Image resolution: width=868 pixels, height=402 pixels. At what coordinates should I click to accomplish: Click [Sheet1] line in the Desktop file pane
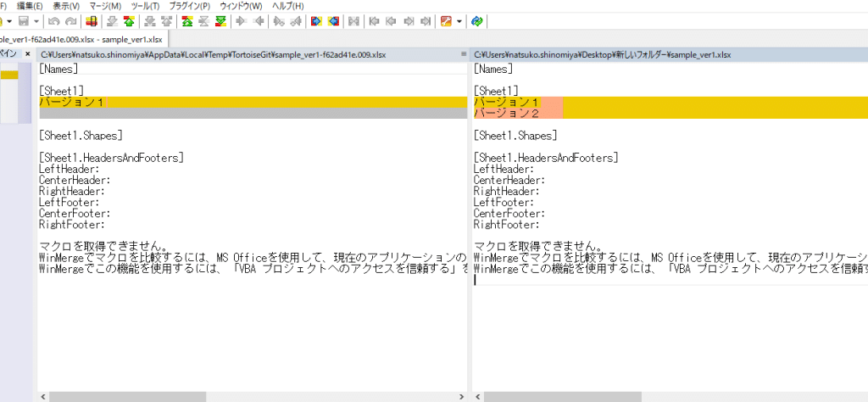tap(496, 90)
